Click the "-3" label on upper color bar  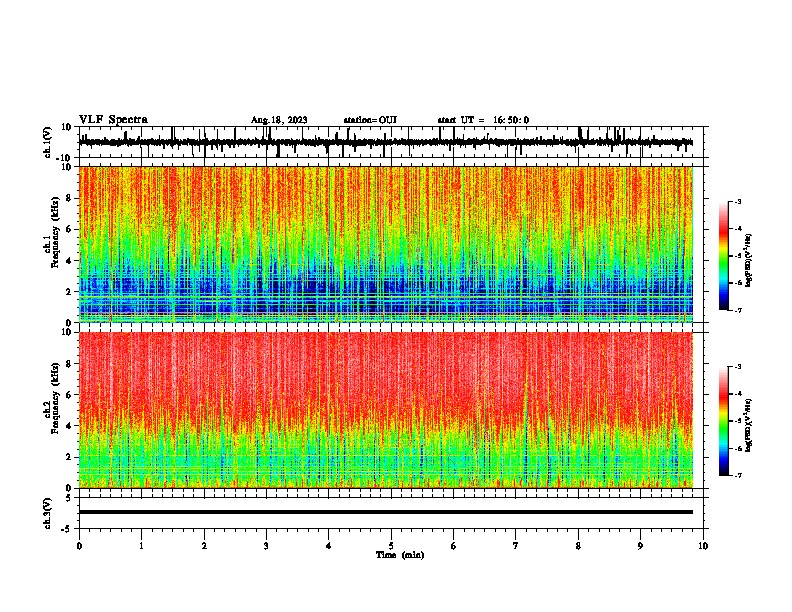coord(737,201)
